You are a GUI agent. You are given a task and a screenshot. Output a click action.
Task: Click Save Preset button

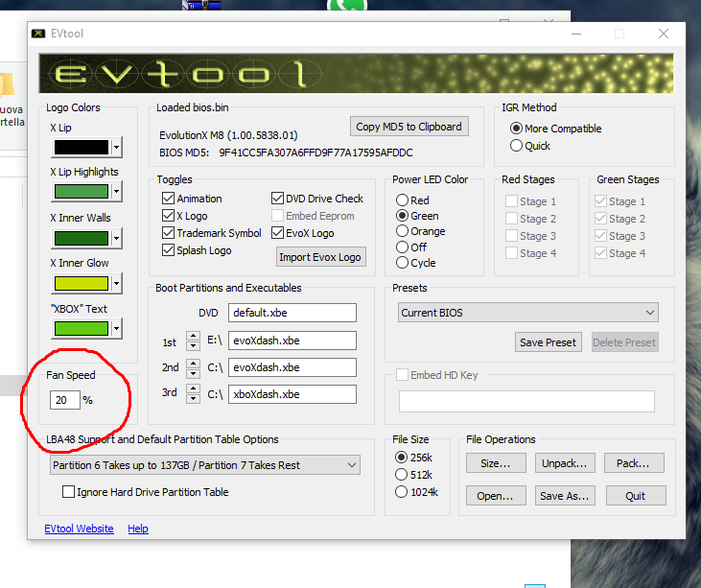(549, 342)
